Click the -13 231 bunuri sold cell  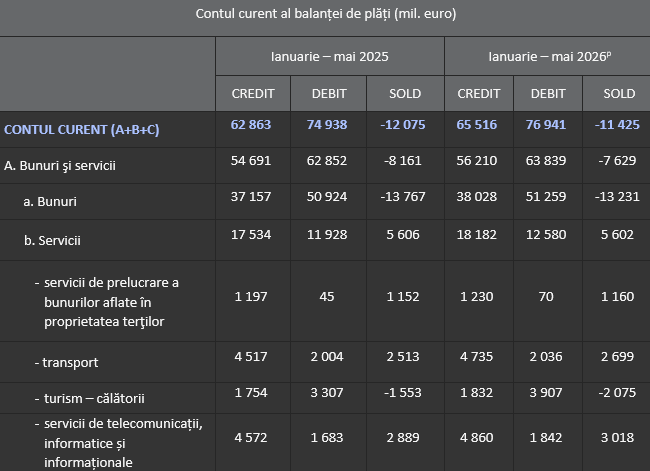point(617,197)
